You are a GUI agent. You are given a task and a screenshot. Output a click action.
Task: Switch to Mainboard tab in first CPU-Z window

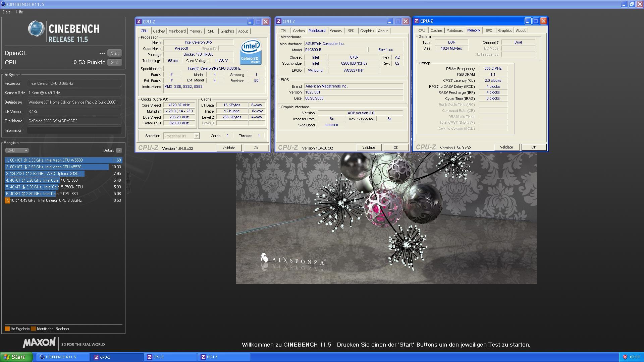click(x=177, y=31)
